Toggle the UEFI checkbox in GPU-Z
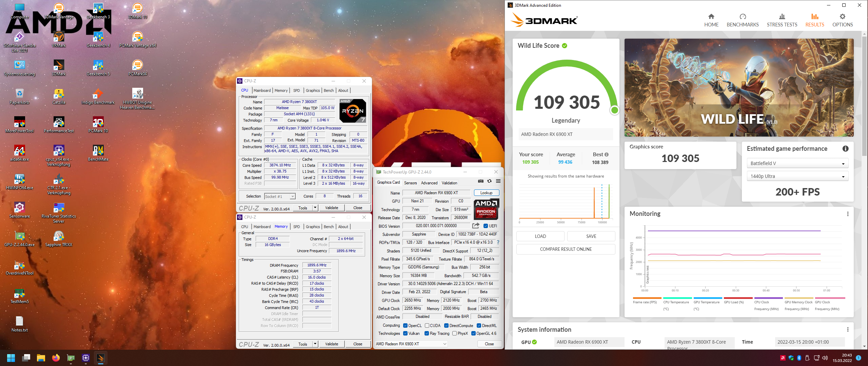 click(x=486, y=226)
